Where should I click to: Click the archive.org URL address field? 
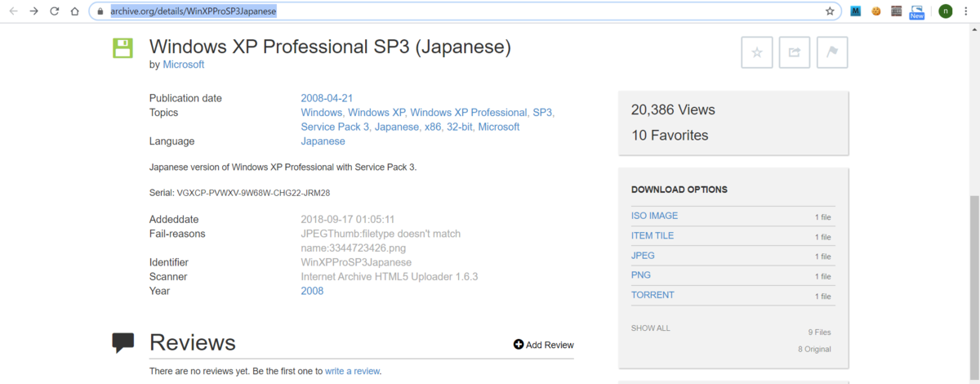[465, 11]
